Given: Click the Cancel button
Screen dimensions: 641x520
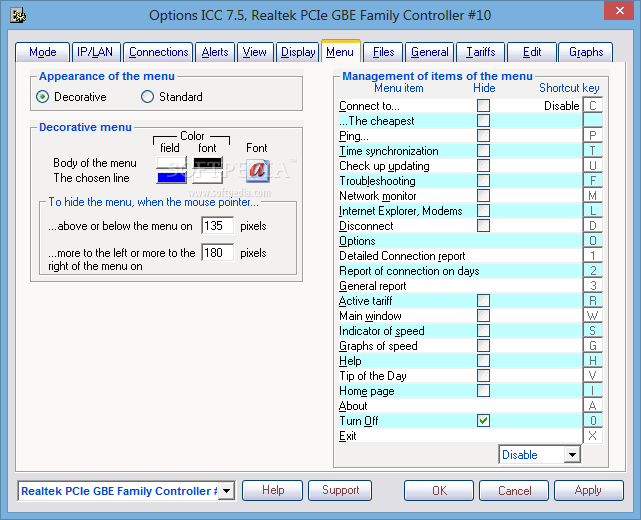Looking at the screenshot, I should pyautogui.click(x=514, y=491).
